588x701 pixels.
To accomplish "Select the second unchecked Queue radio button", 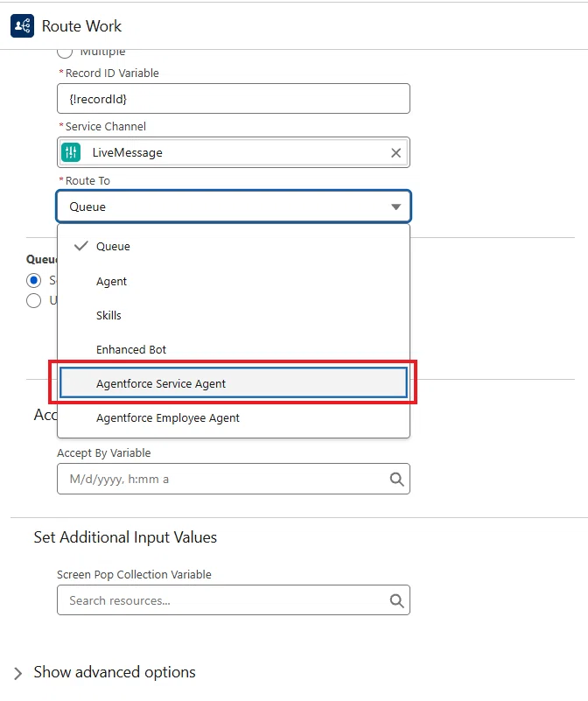I will click(33, 300).
